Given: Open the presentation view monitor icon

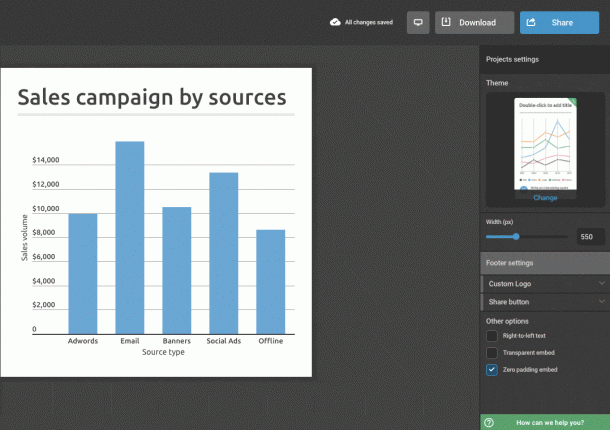Looking at the screenshot, I should [x=418, y=23].
